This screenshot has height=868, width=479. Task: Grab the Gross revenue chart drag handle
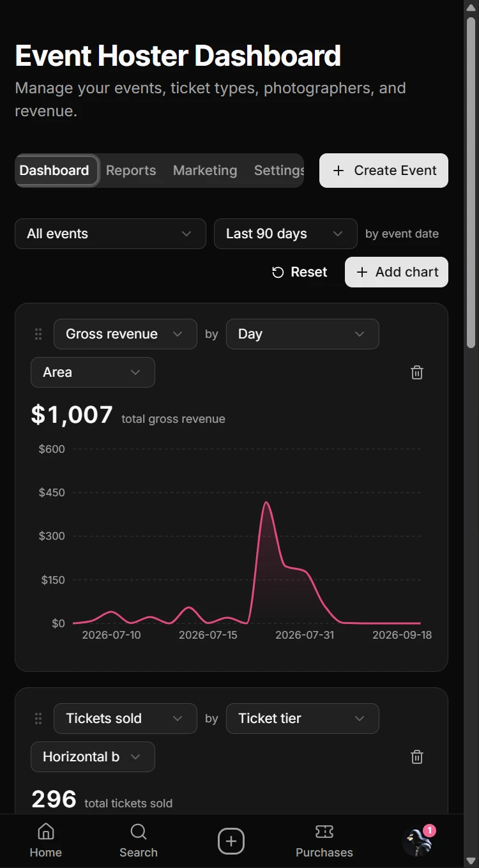(38, 334)
